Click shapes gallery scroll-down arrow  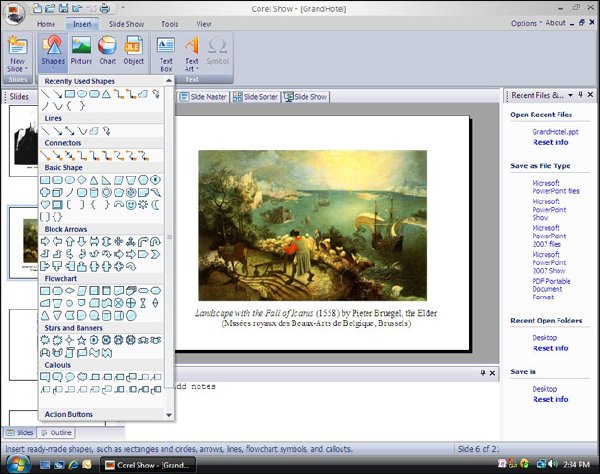coord(169,415)
